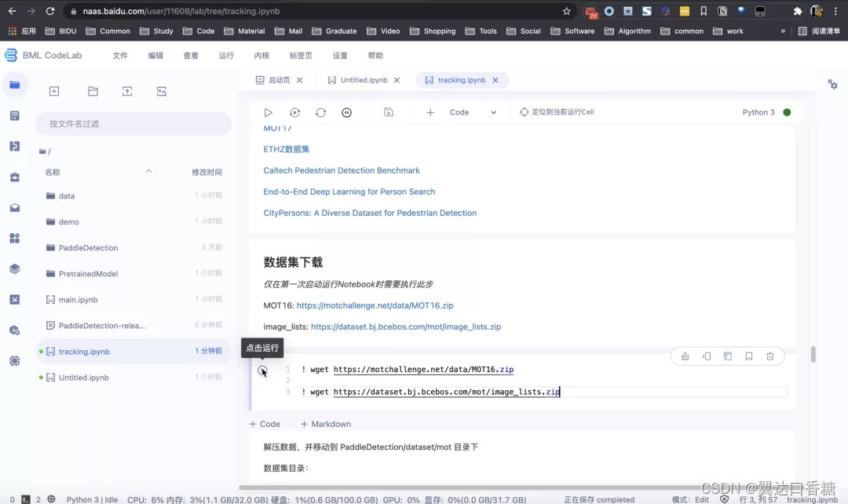Add a new cell with the plus icon
This screenshot has height=504, width=848.
point(430,112)
